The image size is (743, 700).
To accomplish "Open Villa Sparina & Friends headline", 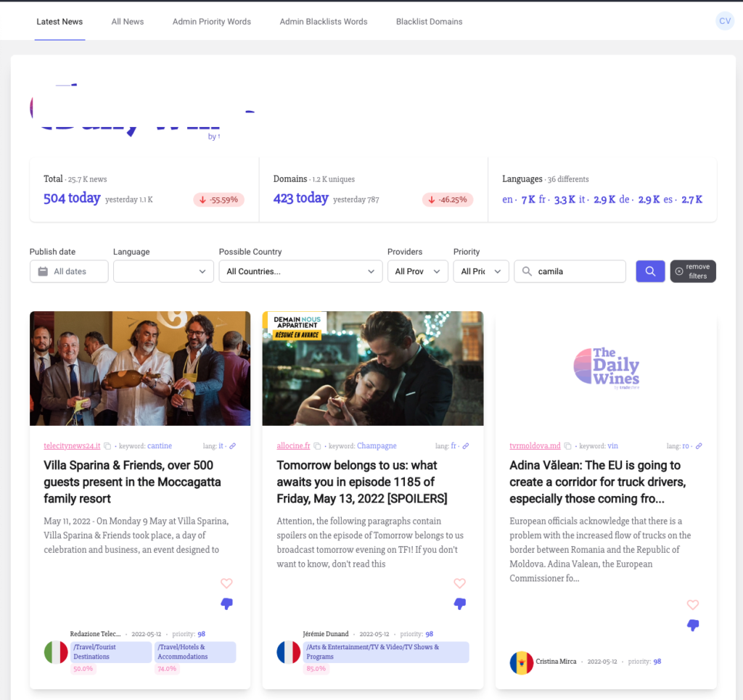I will (x=132, y=482).
